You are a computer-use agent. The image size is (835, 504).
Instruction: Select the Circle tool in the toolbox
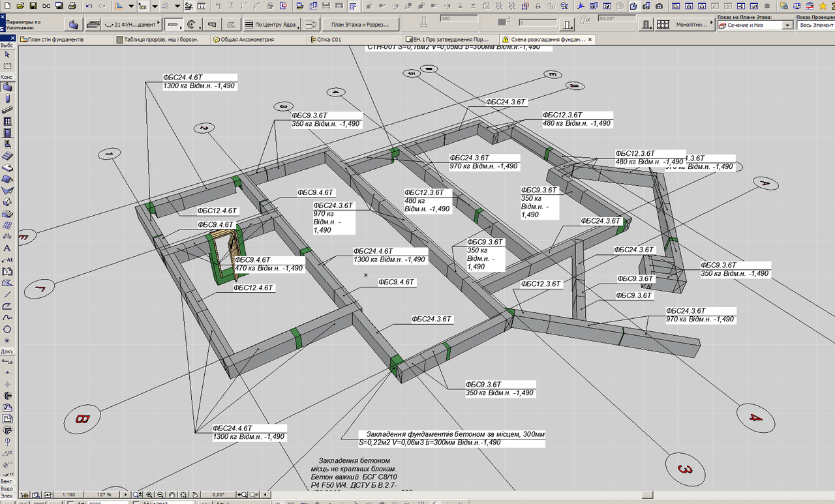7,329
